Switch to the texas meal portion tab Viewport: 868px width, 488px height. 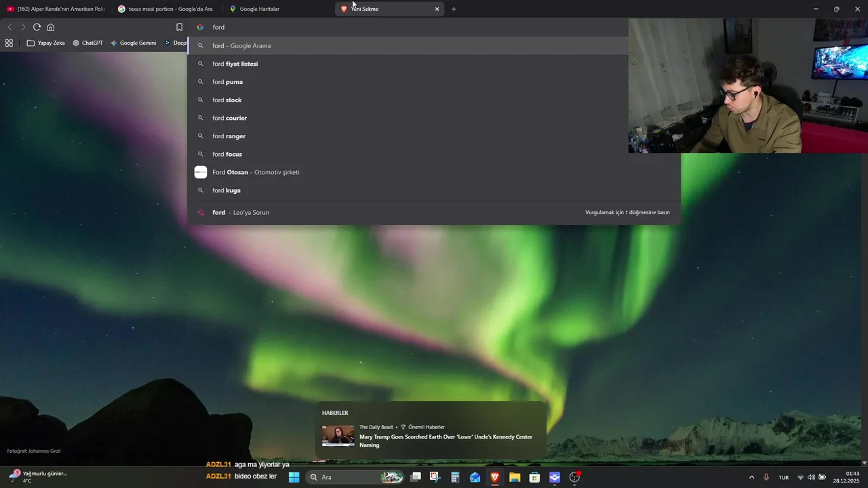point(166,9)
